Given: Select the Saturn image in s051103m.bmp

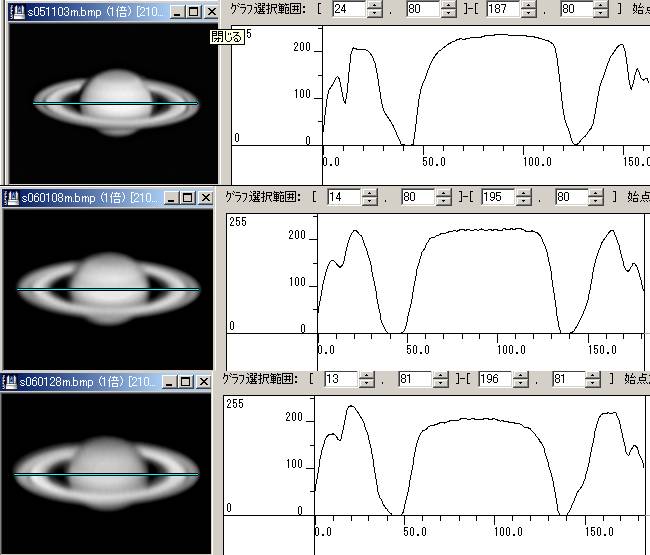Looking at the screenshot, I should 116,103.
